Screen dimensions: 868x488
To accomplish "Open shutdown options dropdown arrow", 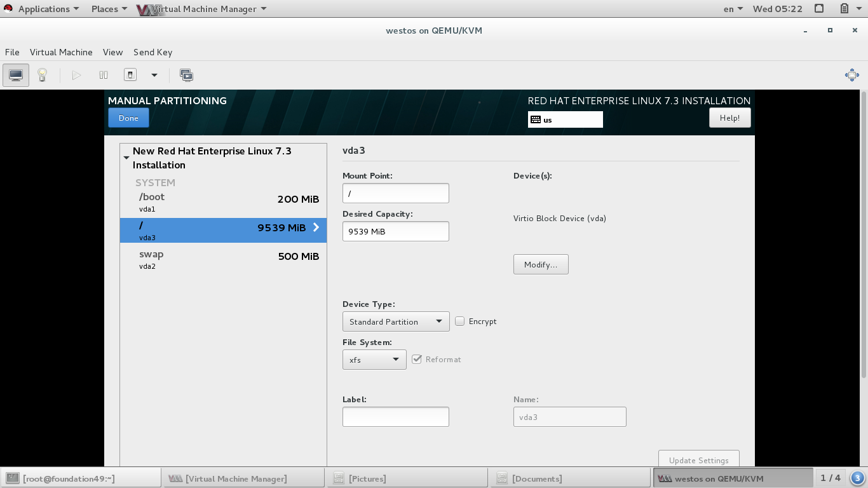I will pyautogui.click(x=154, y=75).
